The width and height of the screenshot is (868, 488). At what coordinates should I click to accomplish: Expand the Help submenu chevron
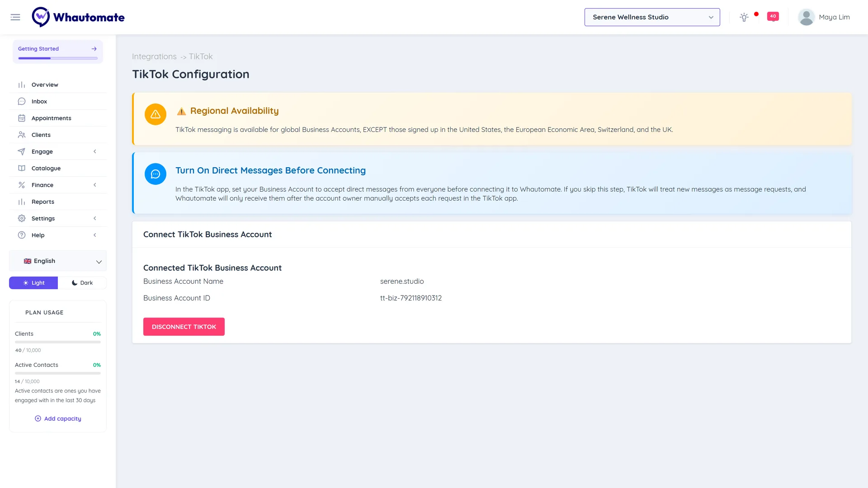pos(95,235)
